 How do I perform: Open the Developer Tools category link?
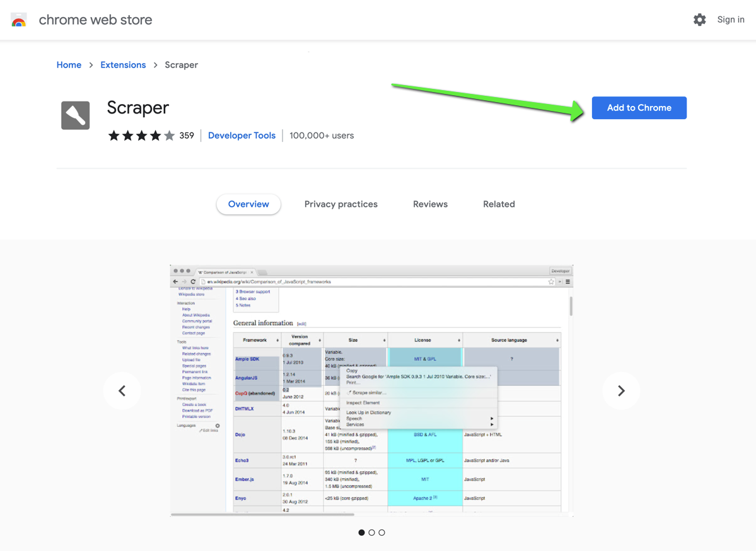241,136
